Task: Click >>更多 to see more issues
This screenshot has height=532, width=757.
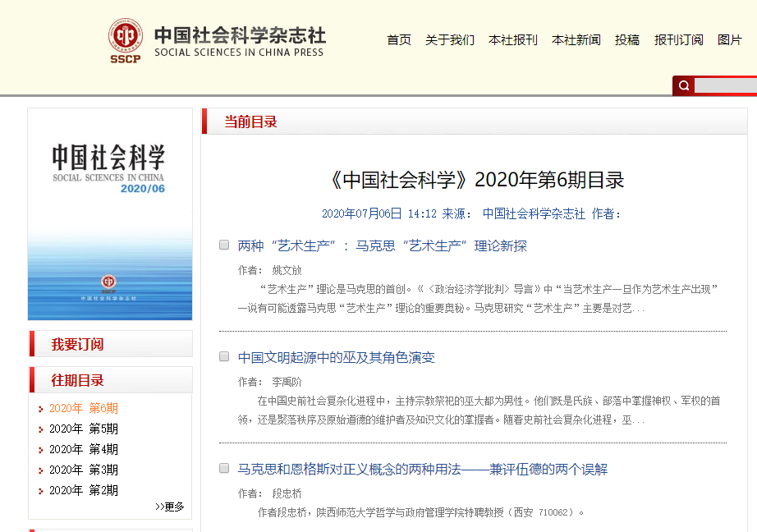Action: click(x=169, y=507)
